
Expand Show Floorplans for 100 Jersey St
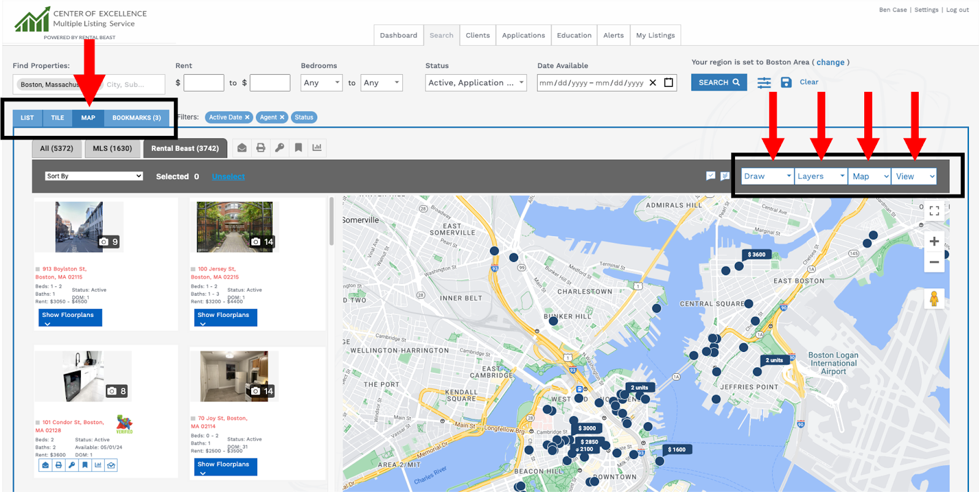(225, 318)
